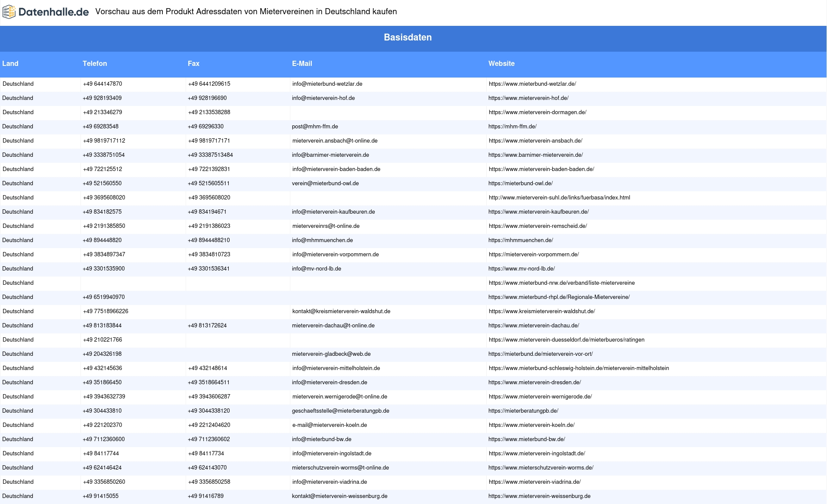Screen dimensions: 827x504
Task: Open the mieterbund-wetzlar.de website link
Action: pyautogui.click(x=532, y=84)
